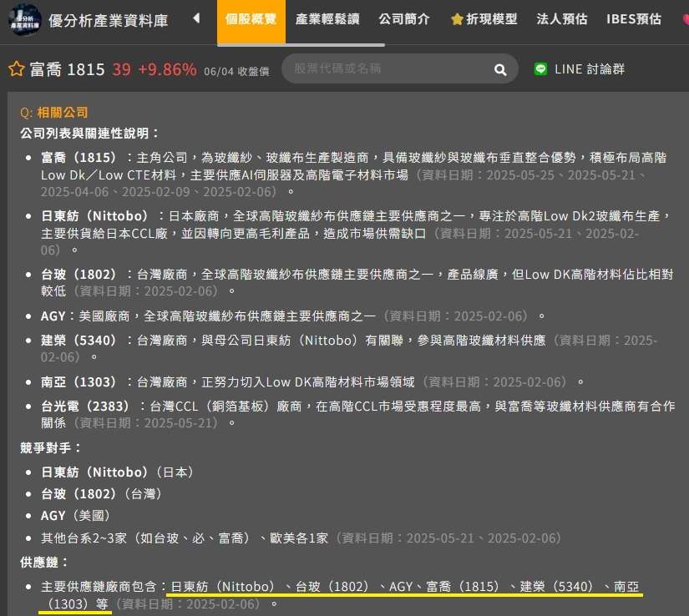Click the 優分析產業資料庫 site title
The image size is (689, 616).
108,21
